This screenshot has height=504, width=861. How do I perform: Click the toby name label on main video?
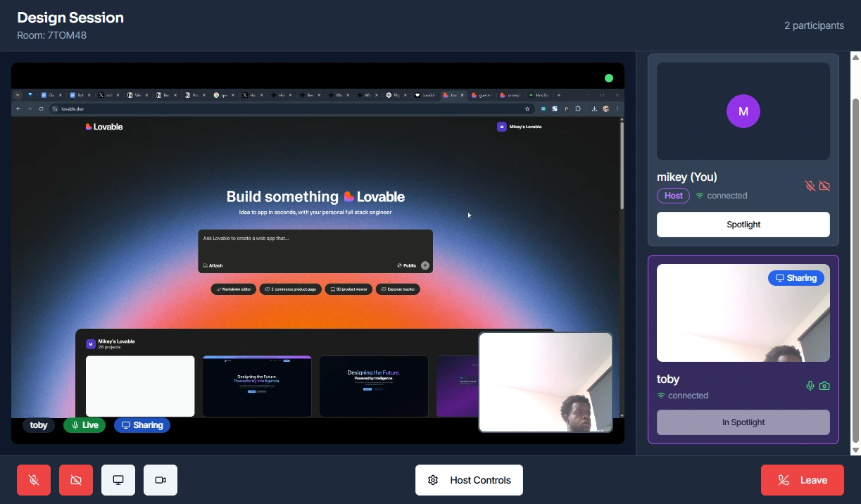[39, 425]
